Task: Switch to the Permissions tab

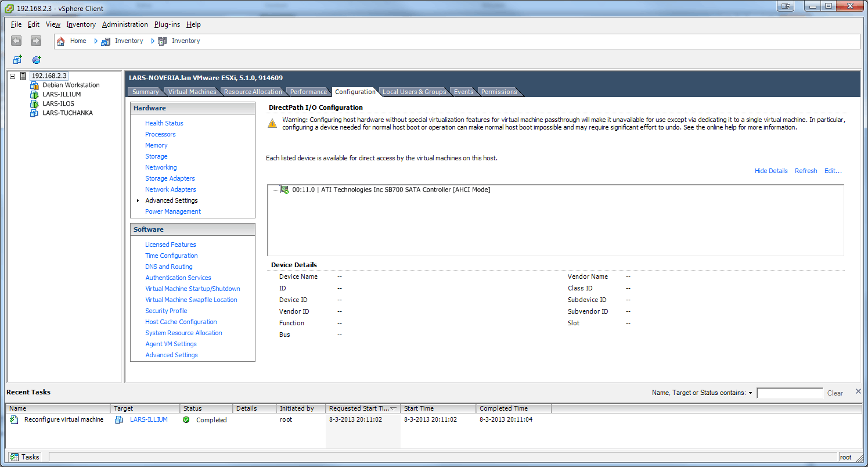Action: [x=499, y=92]
